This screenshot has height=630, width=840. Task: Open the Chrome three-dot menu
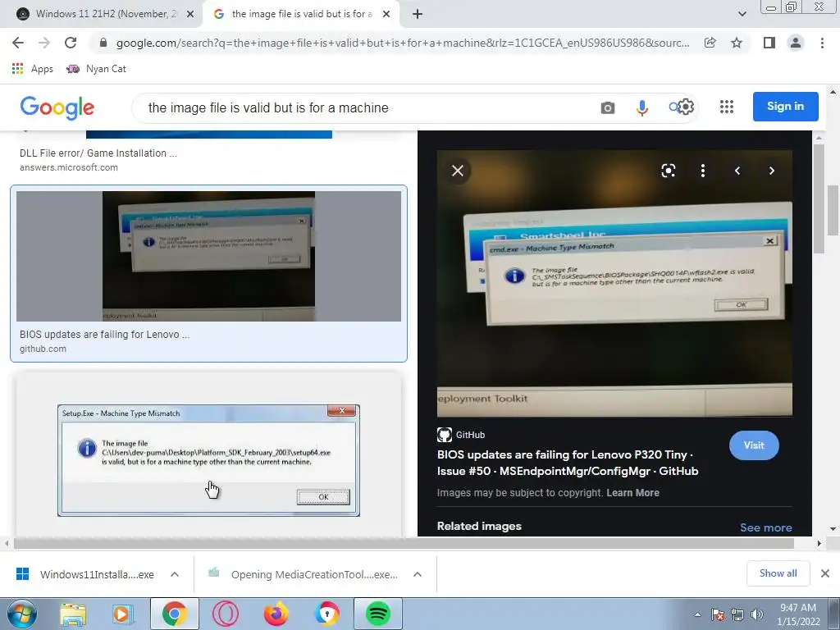tap(822, 43)
